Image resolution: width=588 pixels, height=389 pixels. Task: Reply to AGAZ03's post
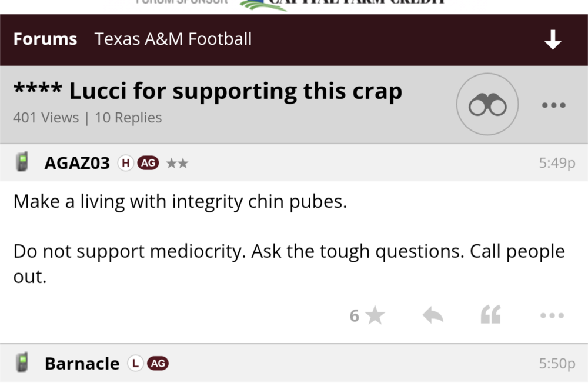point(433,316)
